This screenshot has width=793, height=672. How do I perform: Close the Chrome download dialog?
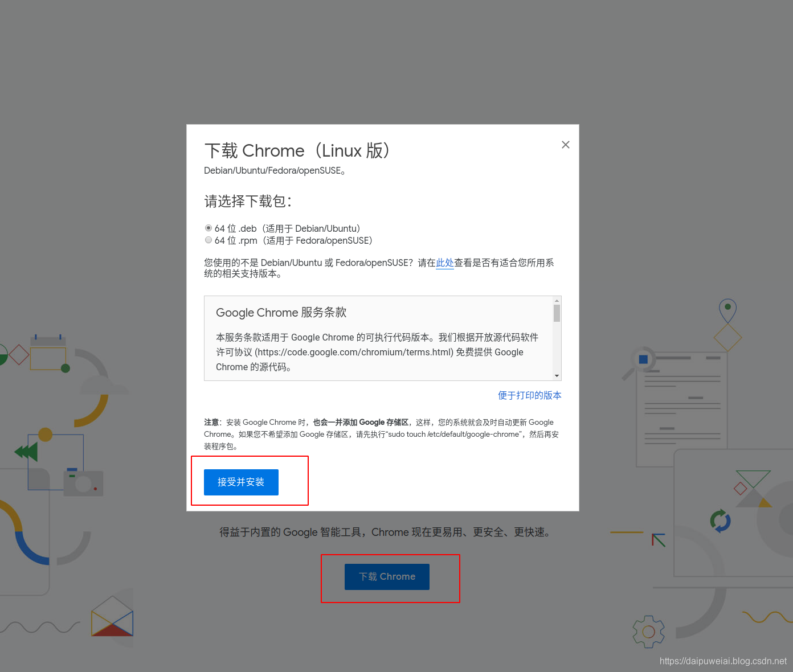pyautogui.click(x=565, y=145)
